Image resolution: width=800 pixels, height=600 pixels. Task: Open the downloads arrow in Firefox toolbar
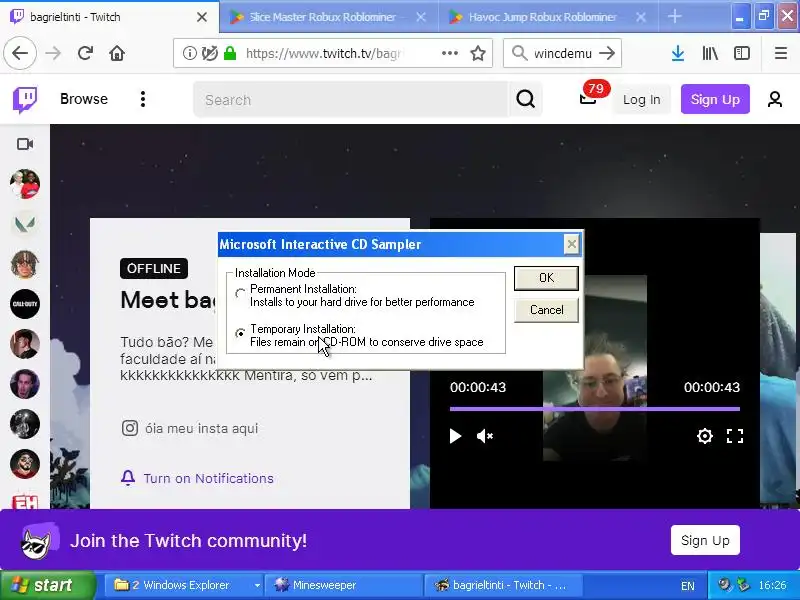pos(678,53)
